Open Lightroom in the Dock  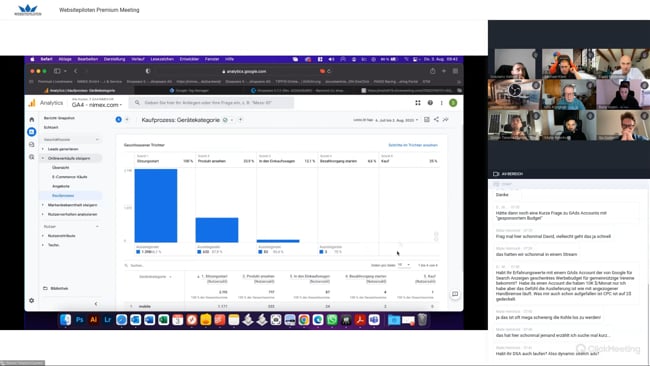pos(108,320)
